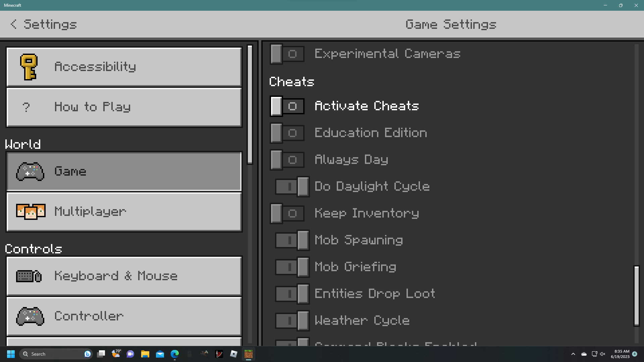Click the keyboard and mouse icon
The width and height of the screenshot is (644, 362).
[29, 276]
